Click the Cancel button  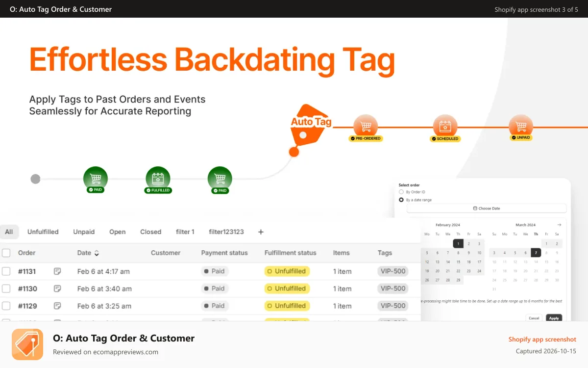534,318
